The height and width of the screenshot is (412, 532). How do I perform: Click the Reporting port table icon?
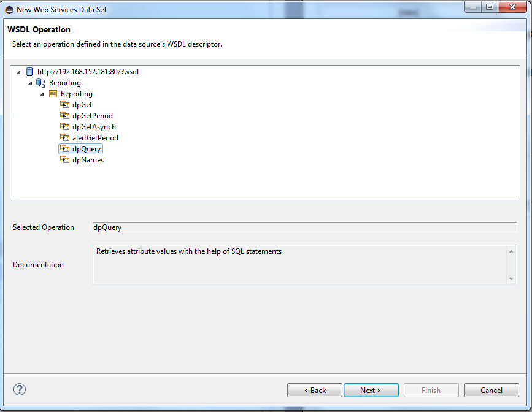[x=53, y=94]
